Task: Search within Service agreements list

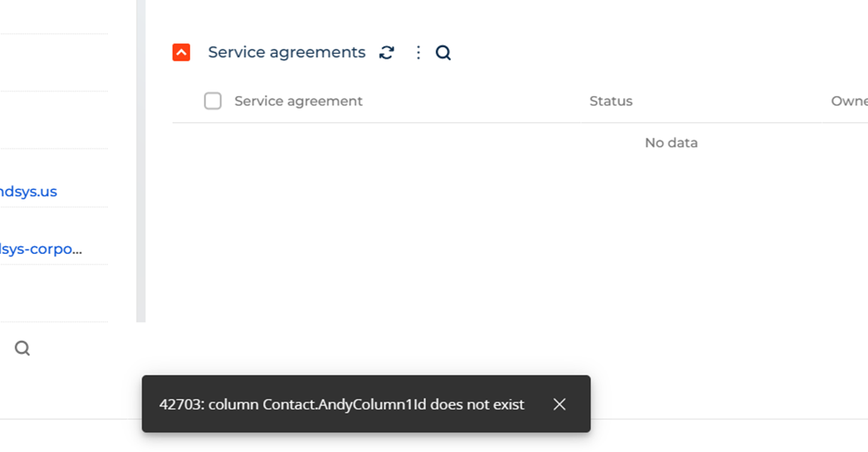Action: tap(443, 53)
